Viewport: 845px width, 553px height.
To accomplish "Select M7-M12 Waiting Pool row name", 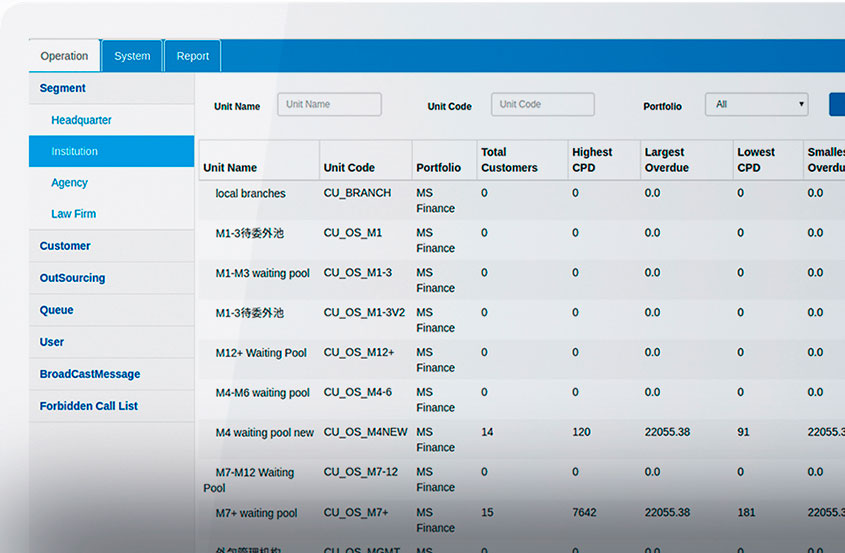I will [249, 480].
